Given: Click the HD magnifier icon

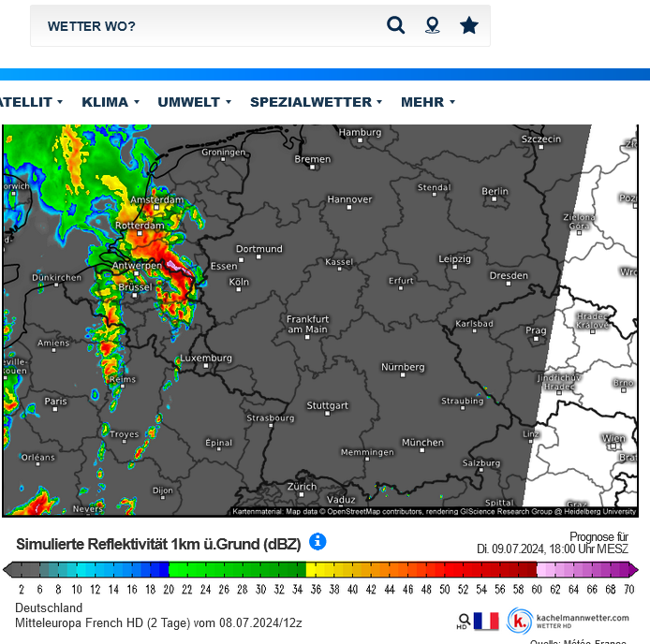Looking at the screenshot, I should pos(464,622).
